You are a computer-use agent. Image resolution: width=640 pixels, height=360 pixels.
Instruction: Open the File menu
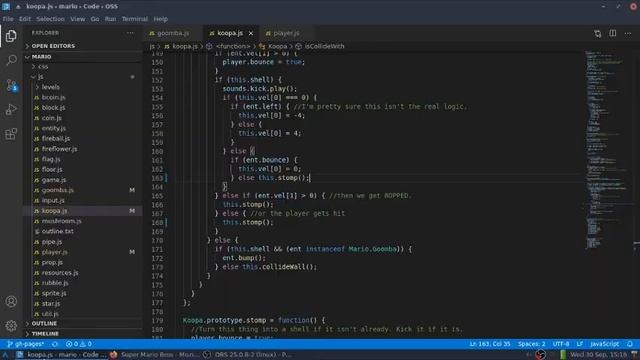(8, 19)
